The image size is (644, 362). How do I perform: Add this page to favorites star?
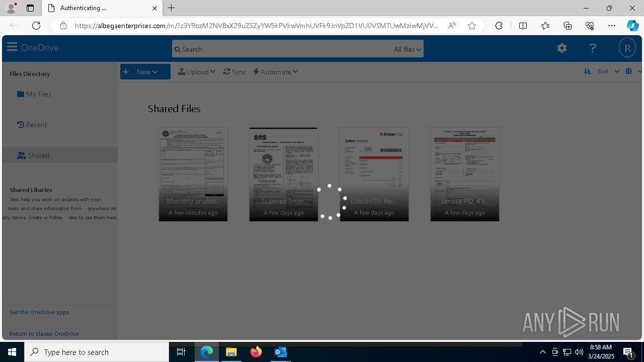tap(472, 26)
